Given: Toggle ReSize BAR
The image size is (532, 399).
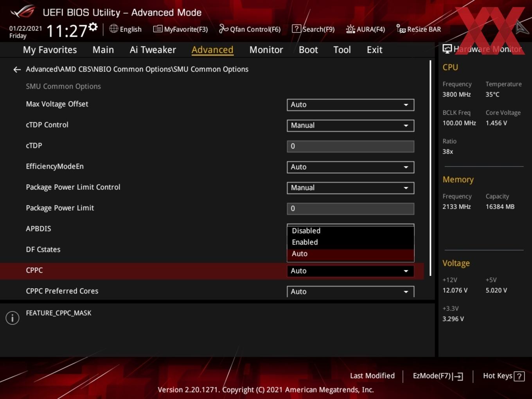Looking at the screenshot, I should [419, 29].
